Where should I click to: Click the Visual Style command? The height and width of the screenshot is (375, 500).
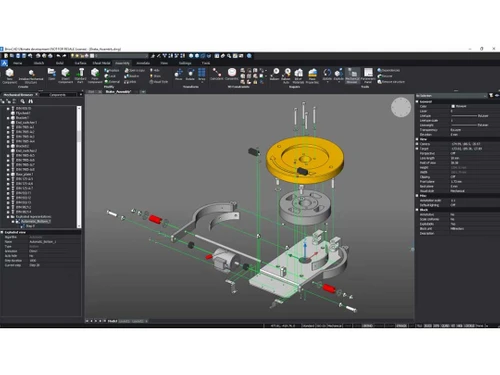[x=159, y=82]
